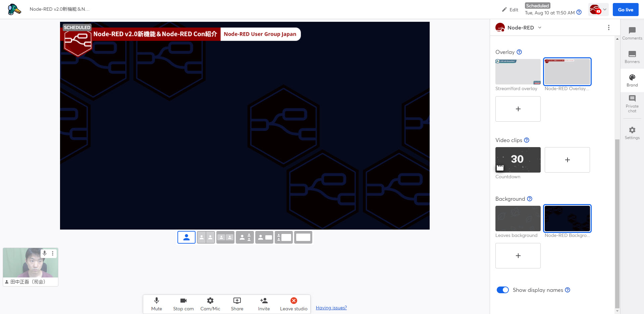Invite a guest to the studio
644x314 pixels.
pos(264,304)
